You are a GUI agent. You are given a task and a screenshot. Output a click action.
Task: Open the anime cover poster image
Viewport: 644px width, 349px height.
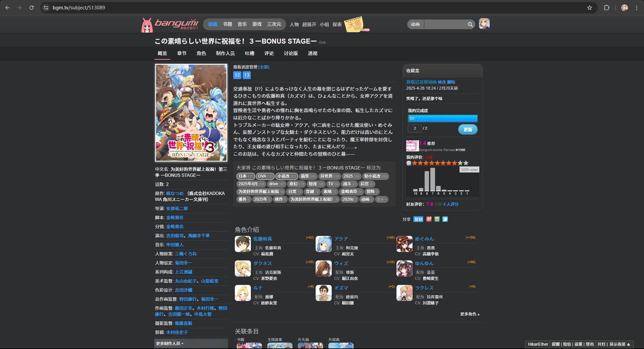click(x=191, y=113)
